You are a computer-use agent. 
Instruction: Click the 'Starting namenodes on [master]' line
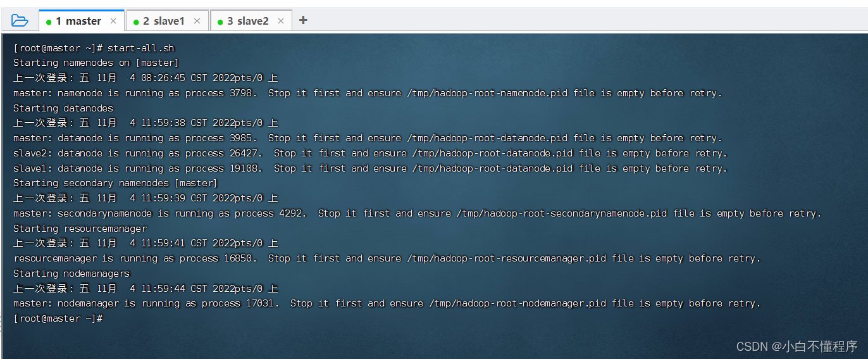coord(96,63)
